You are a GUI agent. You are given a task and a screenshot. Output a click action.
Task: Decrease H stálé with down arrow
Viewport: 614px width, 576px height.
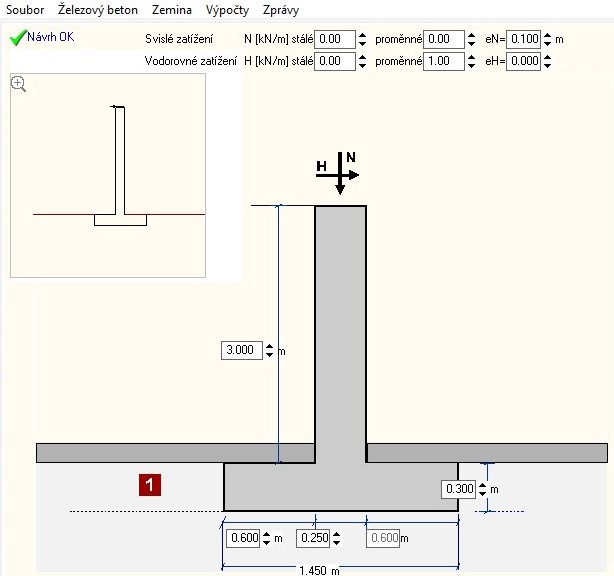362,65
